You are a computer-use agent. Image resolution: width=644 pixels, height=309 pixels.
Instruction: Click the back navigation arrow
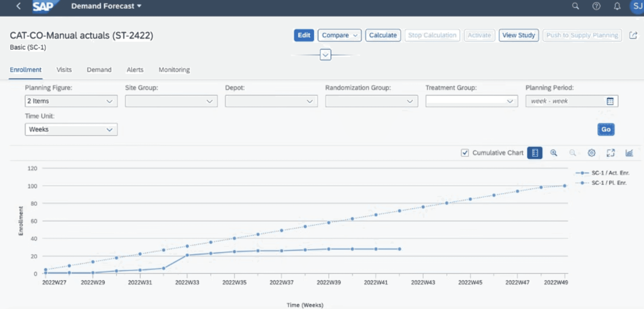tap(18, 6)
